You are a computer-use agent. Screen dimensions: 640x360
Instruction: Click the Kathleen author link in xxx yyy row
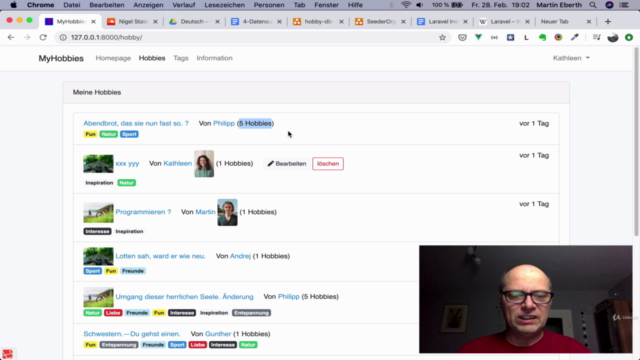point(178,163)
